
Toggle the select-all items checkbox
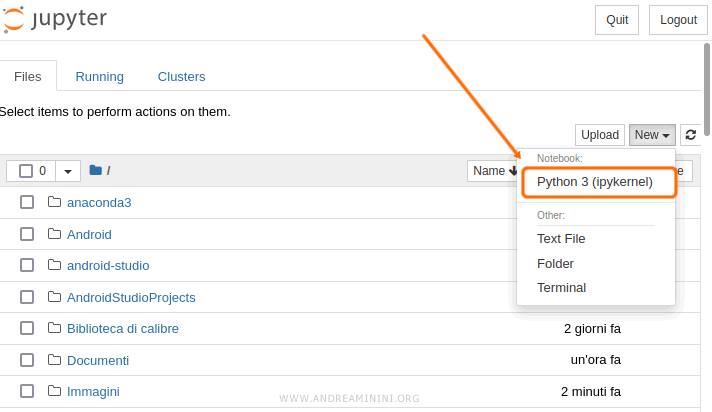26,171
